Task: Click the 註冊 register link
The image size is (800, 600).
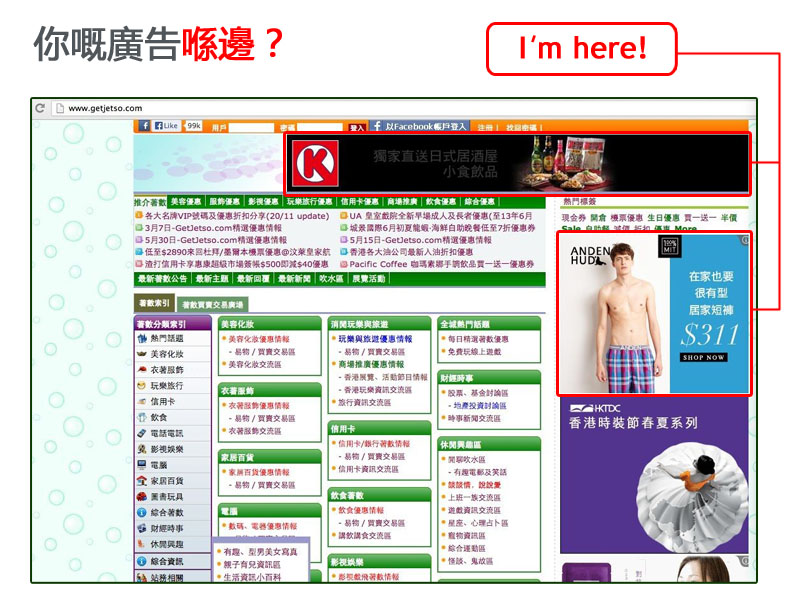Action: coord(485,128)
